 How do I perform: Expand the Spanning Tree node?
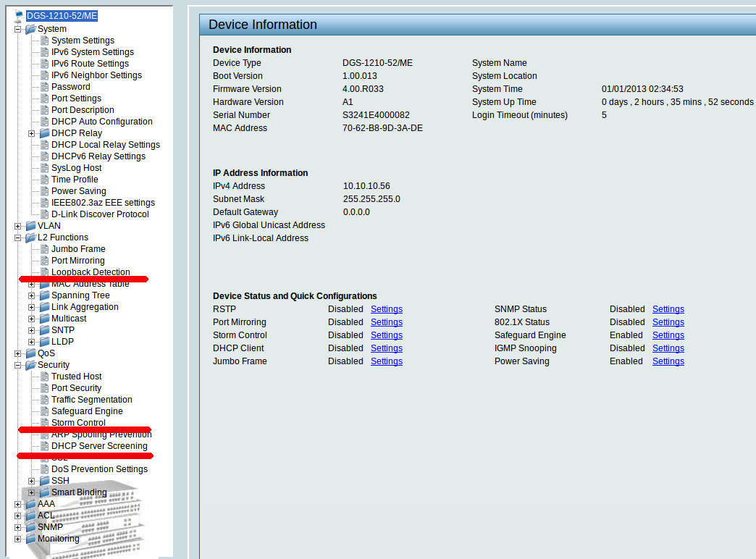[32, 295]
